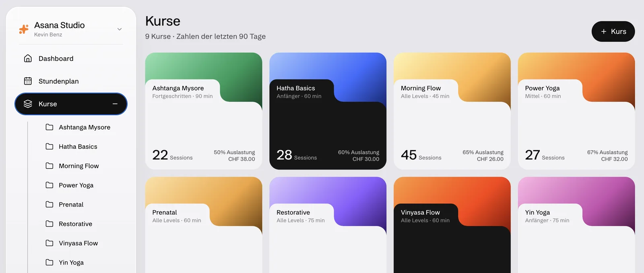
Task: Click the Dashboard home icon
Action: coord(28,58)
